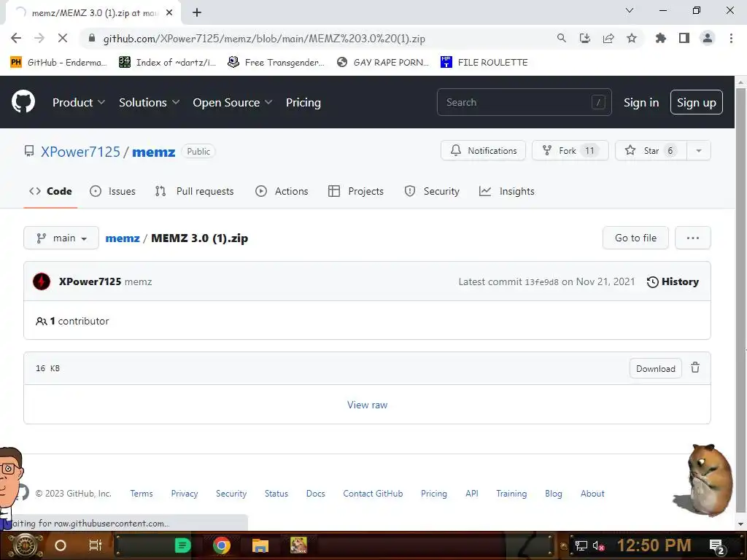Expand the Star lists dropdown arrow

[x=698, y=150]
